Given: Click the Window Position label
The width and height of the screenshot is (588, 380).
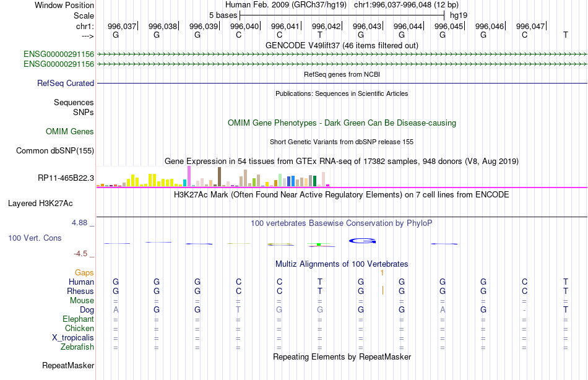Looking at the screenshot, I should coord(64,5).
